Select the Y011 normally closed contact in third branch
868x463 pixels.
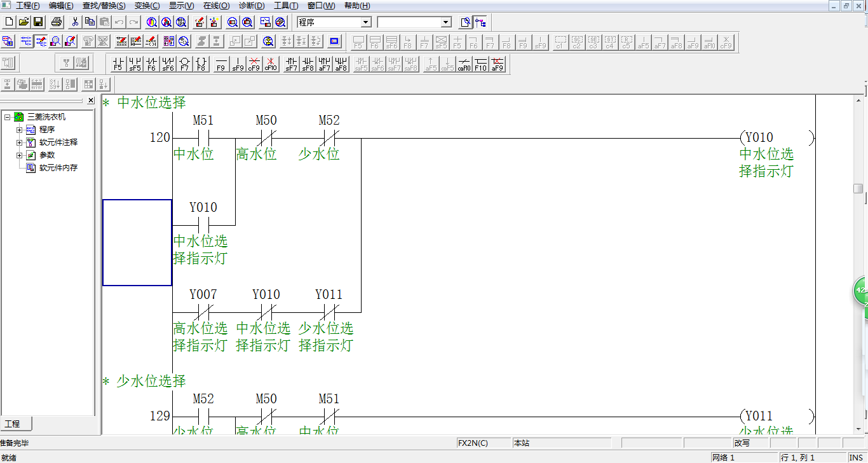coord(329,312)
